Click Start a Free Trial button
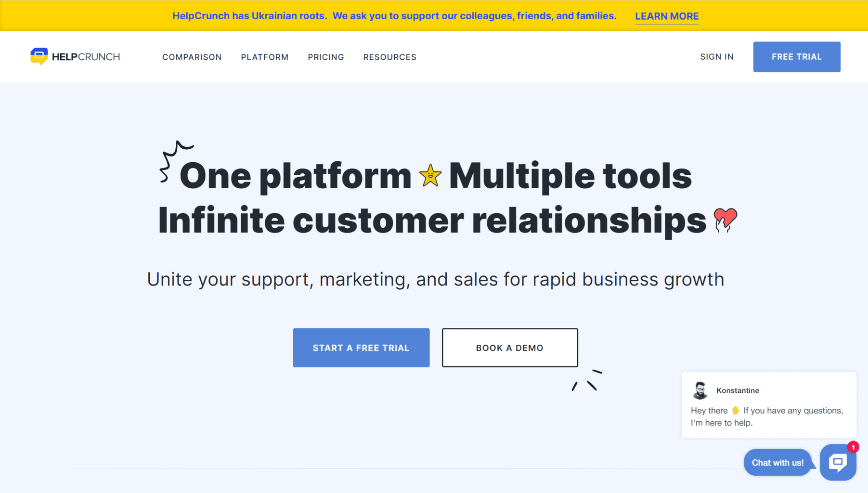Screen dimensions: 868x493 pyautogui.click(x=361, y=348)
